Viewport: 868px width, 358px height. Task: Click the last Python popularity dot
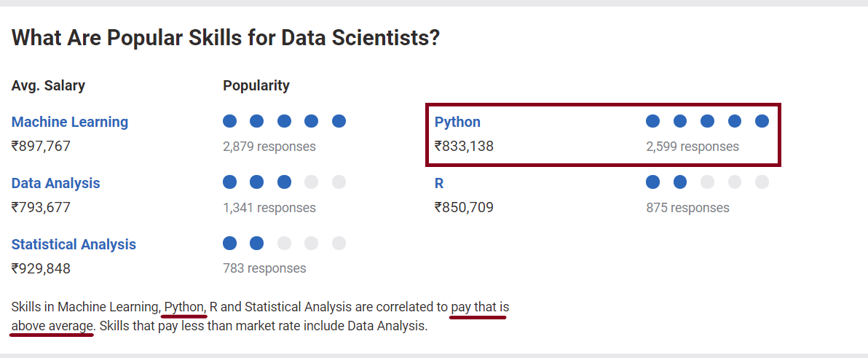tap(762, 121)
